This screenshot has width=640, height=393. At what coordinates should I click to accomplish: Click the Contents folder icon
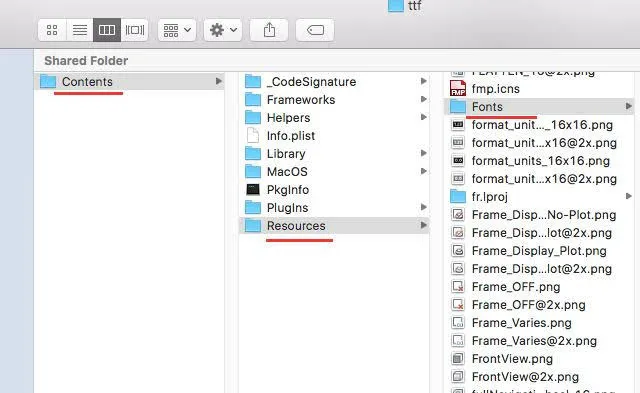[x=48, y=82]
